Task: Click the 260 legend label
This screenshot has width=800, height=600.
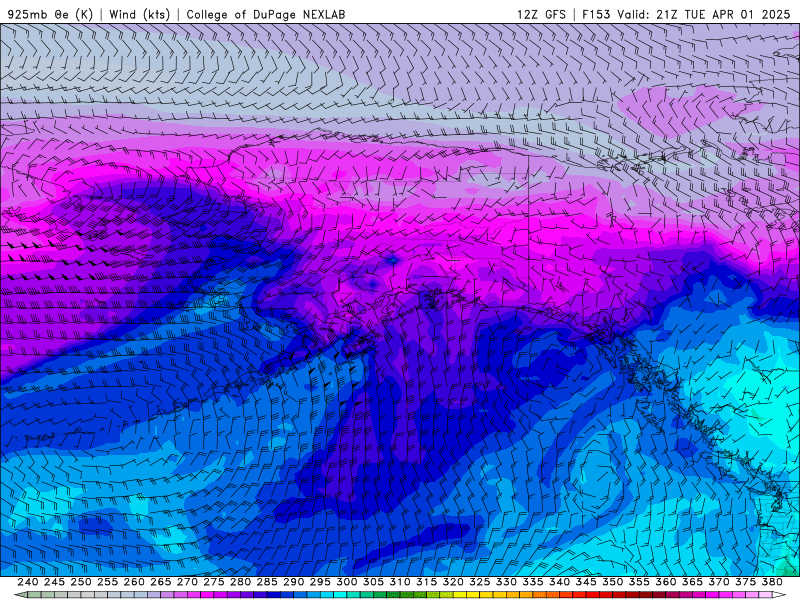Action: click(x=134, y=582)
